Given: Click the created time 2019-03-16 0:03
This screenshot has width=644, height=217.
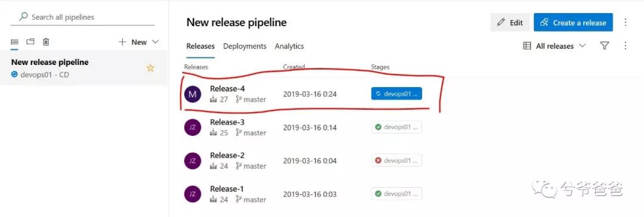Looking at the screenshot, I should click(x=309, y=194).
